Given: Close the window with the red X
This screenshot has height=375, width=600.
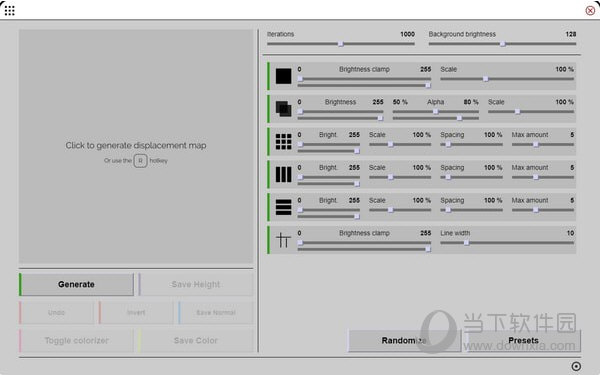Looking at the screenshot, I should tap(590, 11).
